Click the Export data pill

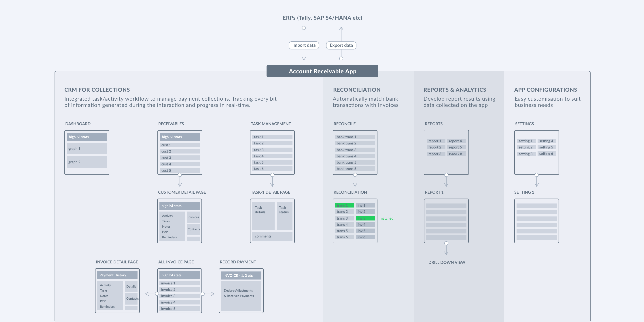(x=341, y=45)
